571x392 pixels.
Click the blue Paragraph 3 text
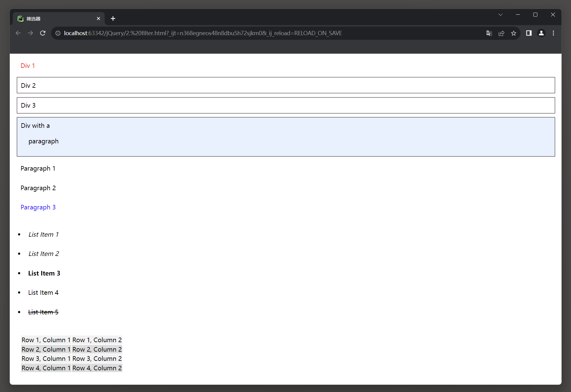point(38,207)
